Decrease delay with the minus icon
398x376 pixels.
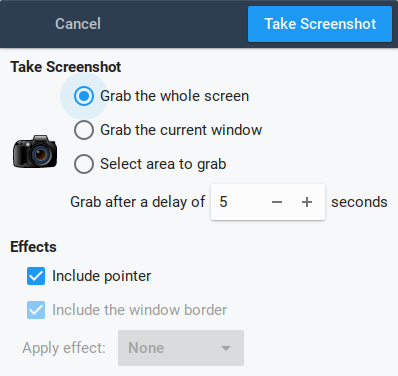[x=277, y=202]
